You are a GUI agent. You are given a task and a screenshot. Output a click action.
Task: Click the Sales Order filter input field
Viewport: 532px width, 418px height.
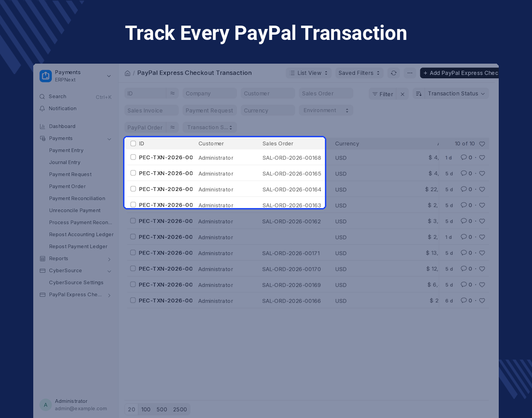click(x=326, y=93)
